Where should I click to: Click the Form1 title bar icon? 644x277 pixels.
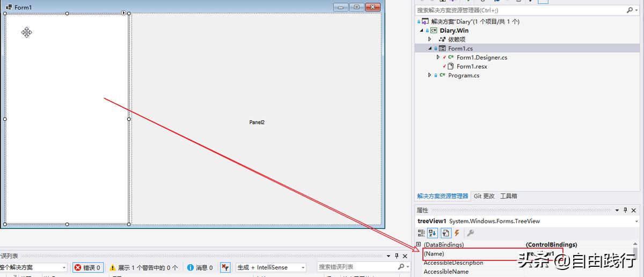pyautogui.click(x=9, y=8)
